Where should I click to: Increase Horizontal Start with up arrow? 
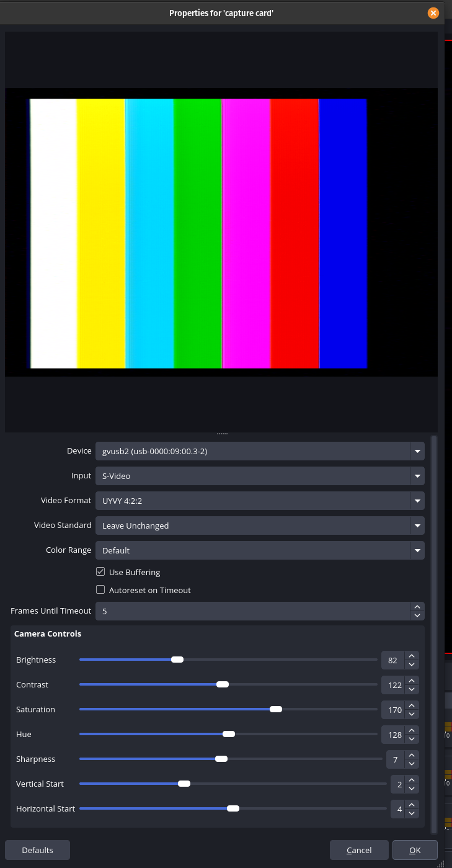(x=412, y=805)
